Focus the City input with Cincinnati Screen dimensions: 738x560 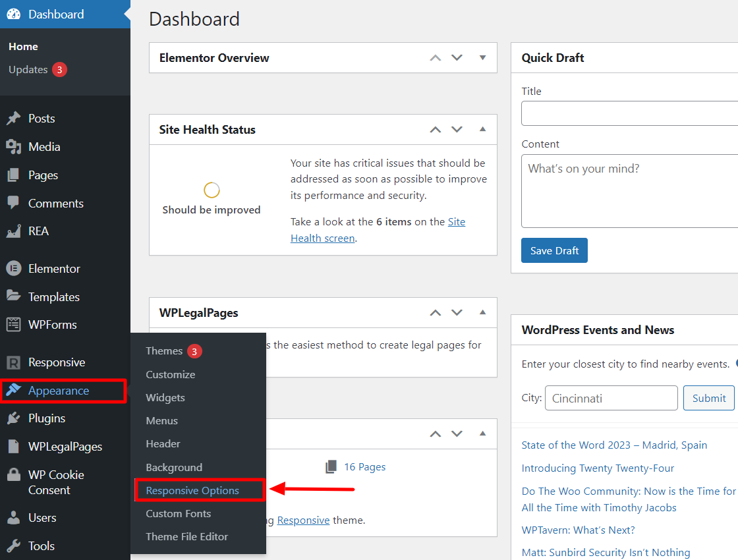point(611,398)
